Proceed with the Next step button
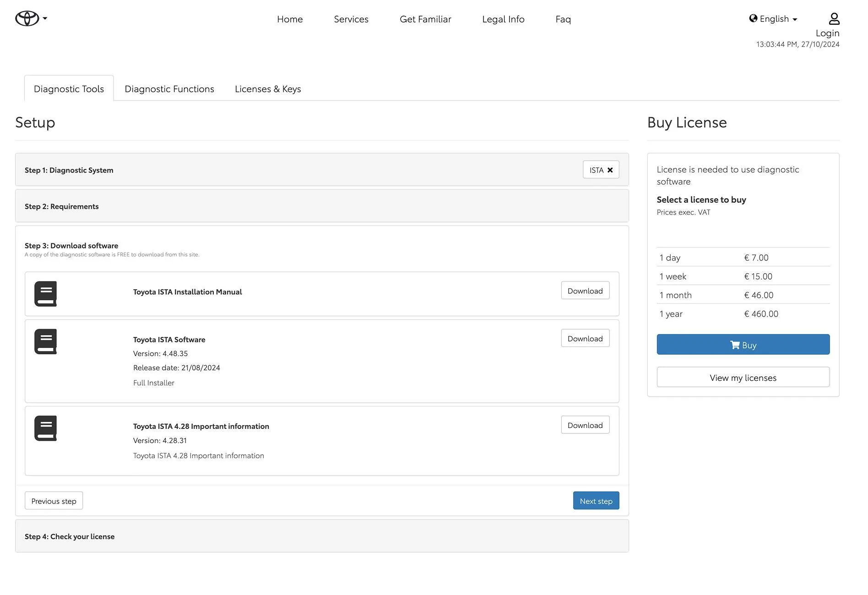Screen dimensions: 868x595 coord(596,501)
